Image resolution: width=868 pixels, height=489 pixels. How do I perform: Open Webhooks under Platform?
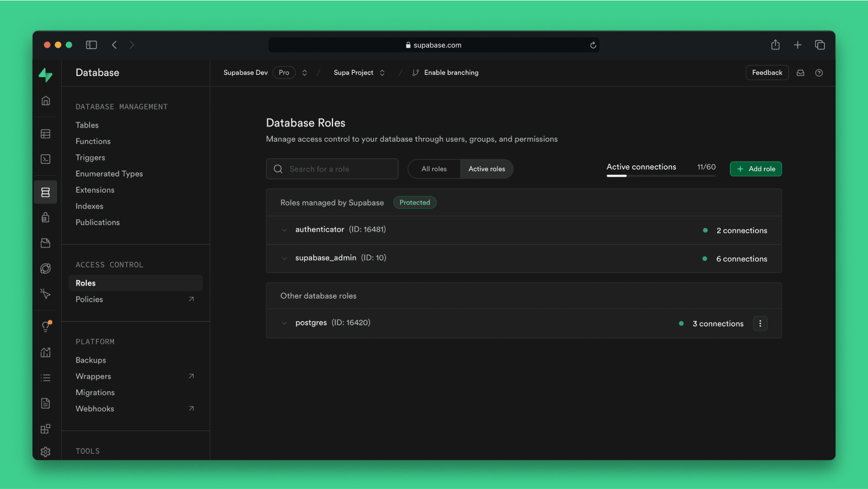95,409
